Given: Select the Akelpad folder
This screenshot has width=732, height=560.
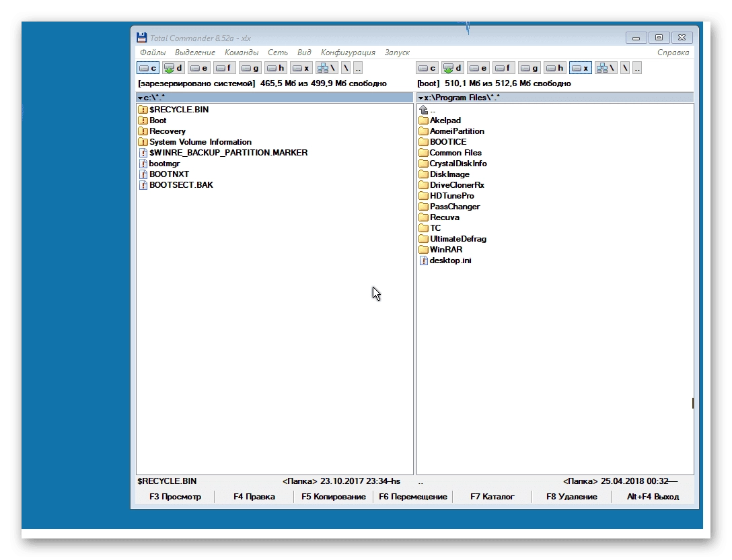Looking at the screenshot, I should coord(440,120).
